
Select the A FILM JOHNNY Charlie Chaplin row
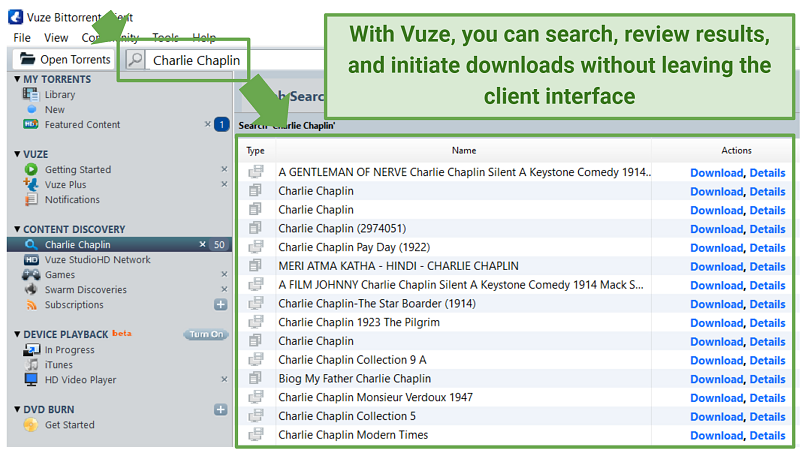(515, 285)
